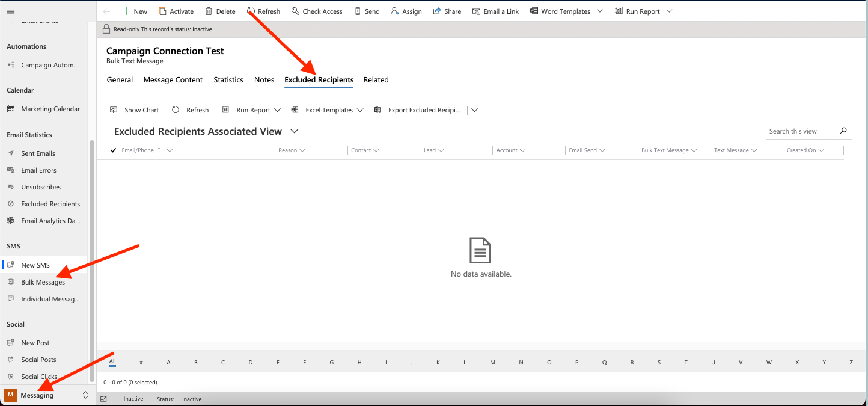Open Marketing Calendar in sidebar

click(44, 109)
